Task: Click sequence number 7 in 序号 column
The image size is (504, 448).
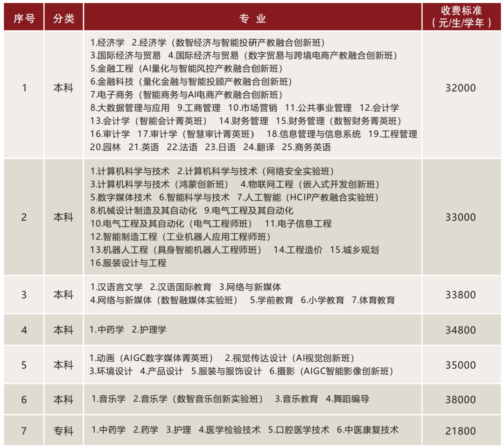Action: [24, 431]
